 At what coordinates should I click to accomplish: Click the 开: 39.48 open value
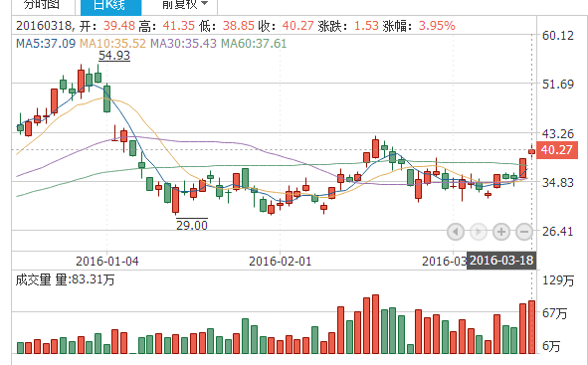coord(107,26)
